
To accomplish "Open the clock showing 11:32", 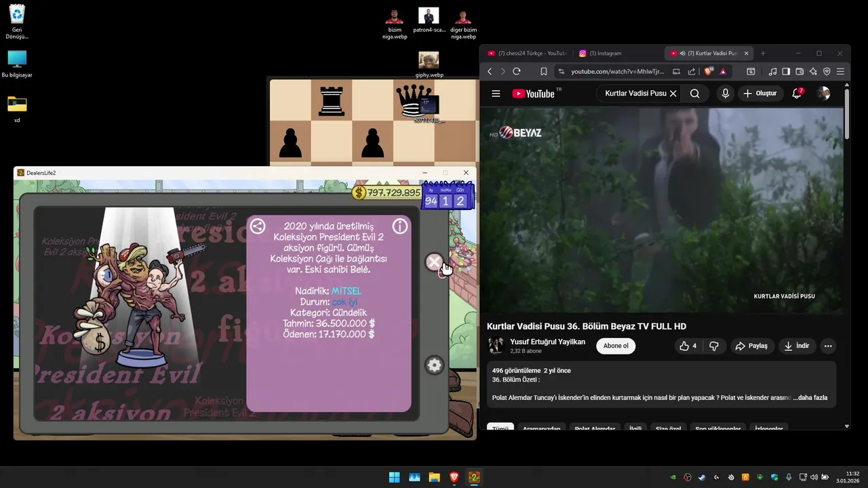I will [x=848, y=477].
